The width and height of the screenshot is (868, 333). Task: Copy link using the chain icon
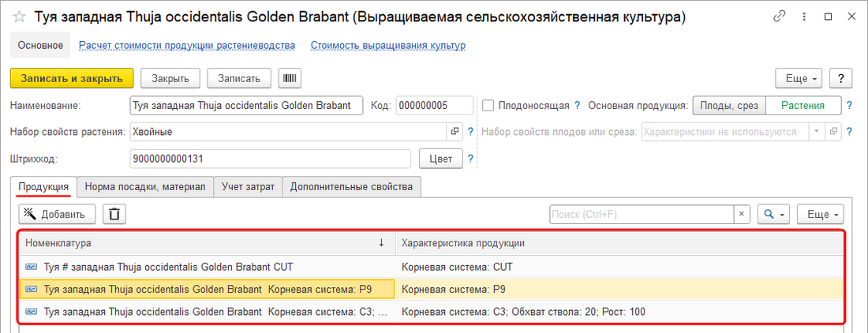(780, 17)
